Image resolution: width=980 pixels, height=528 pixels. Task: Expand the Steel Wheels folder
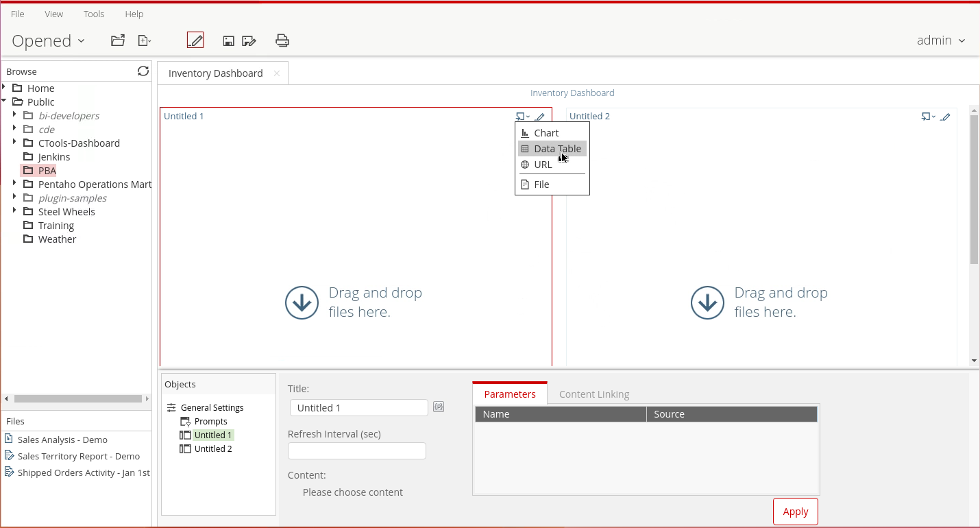(14, 211)
